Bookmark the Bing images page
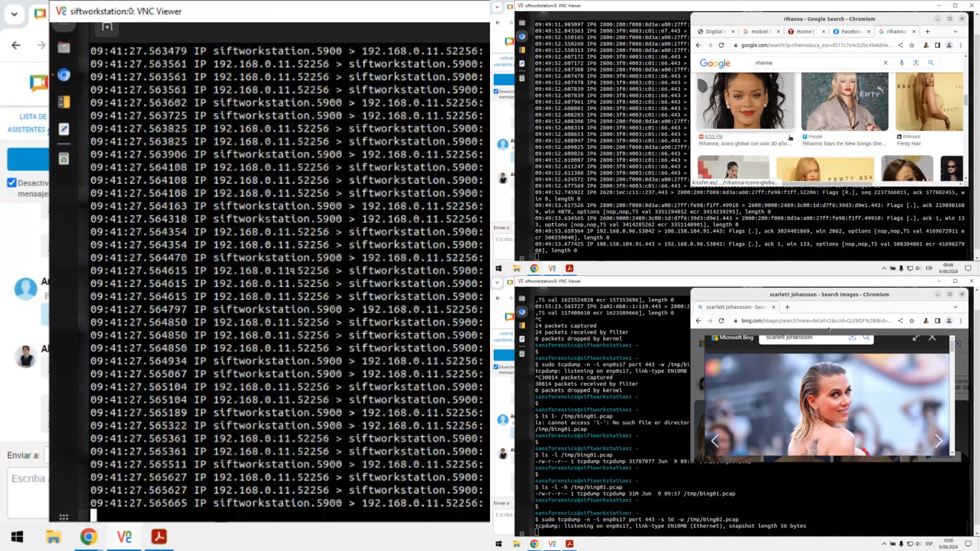This screenshot has height=551, width=980. click(x=912, y=321)
